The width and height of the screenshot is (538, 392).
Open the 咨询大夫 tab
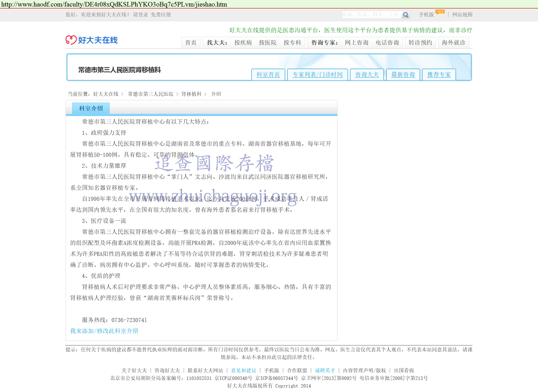point(367,75)
